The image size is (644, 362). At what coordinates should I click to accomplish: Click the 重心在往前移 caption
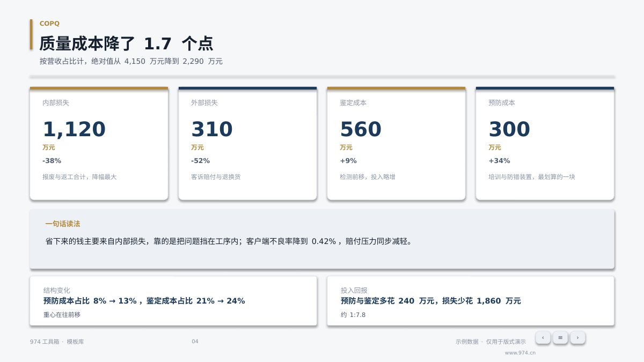(62, 315)
